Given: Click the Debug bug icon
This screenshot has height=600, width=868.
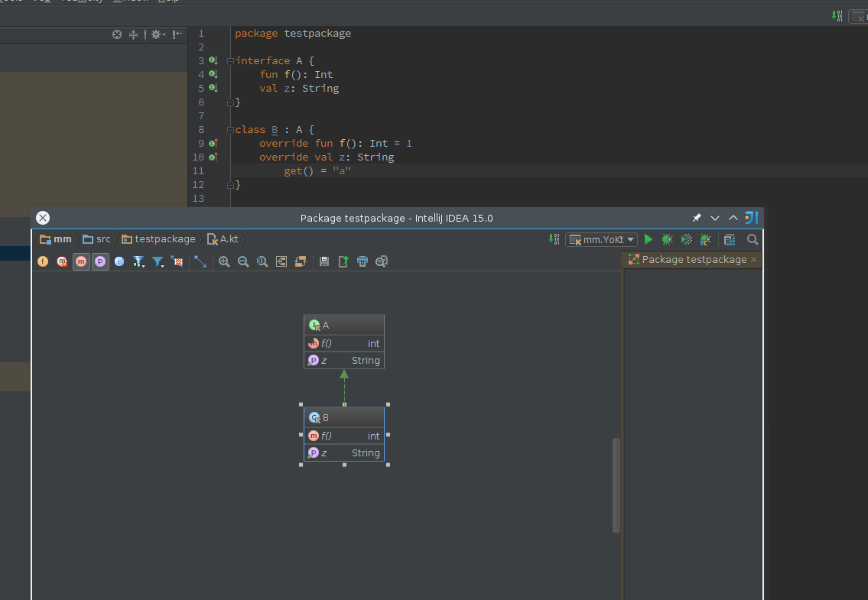Looking at the screenshot, I should 668,239.
